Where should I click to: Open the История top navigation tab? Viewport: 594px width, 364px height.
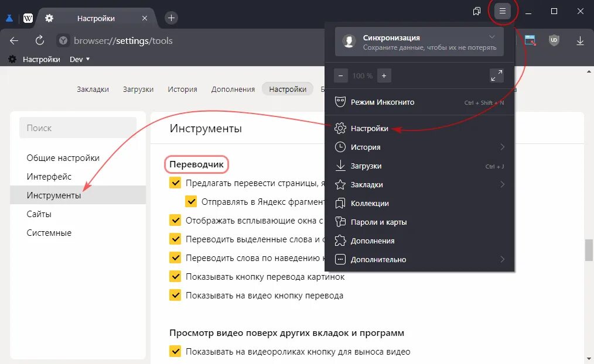pos(182,90)
